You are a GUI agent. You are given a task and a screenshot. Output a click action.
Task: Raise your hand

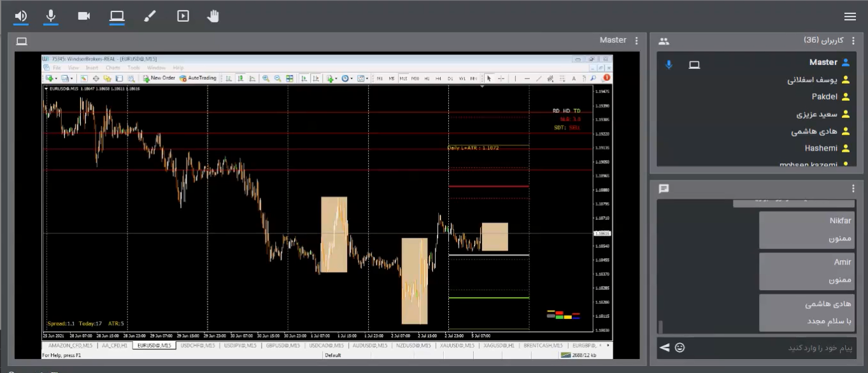click(x=213, y=16)
